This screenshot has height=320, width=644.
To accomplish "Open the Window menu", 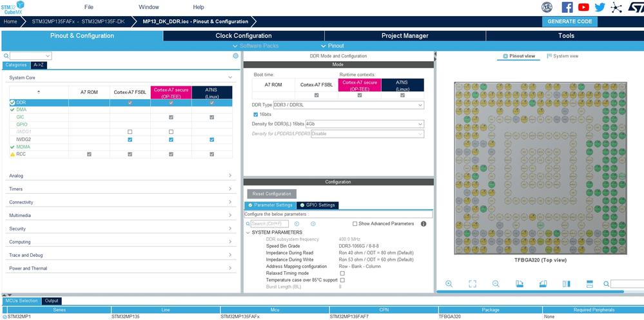I will 149,7.
